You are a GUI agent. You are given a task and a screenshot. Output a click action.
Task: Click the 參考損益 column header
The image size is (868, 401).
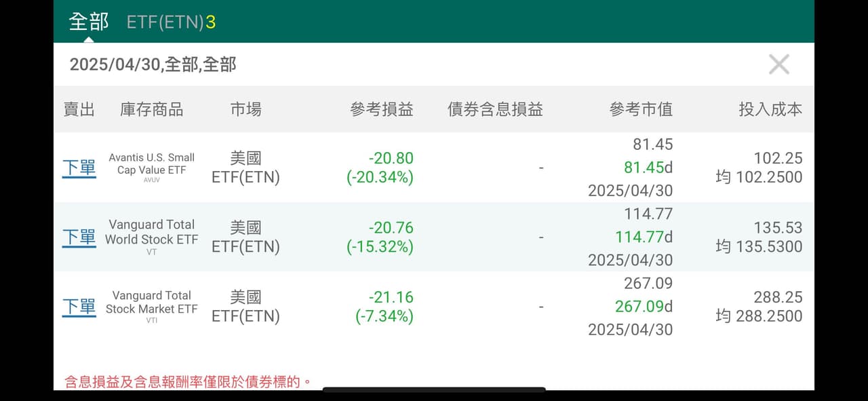tap(382, 109)
